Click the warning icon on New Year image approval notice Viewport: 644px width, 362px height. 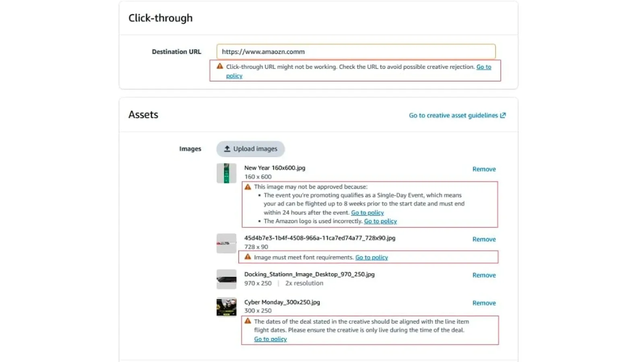(248, 186)
